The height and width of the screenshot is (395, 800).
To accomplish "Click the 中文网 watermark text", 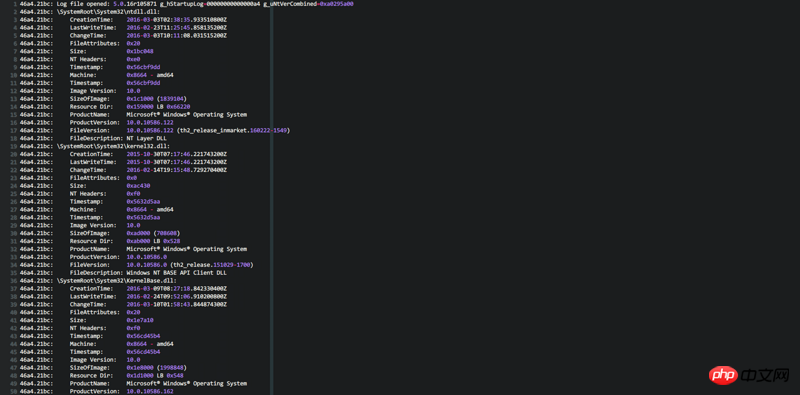I will 766,376.
